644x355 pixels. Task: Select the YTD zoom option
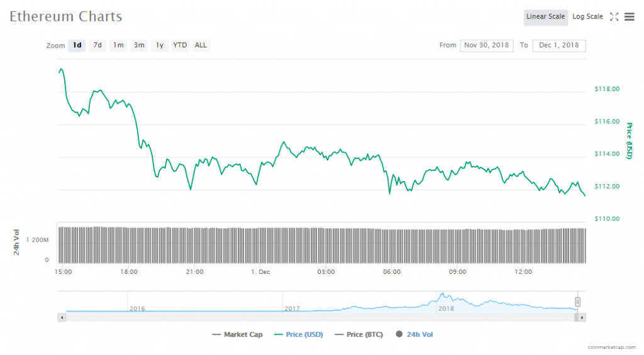click(x=180, y=45)
